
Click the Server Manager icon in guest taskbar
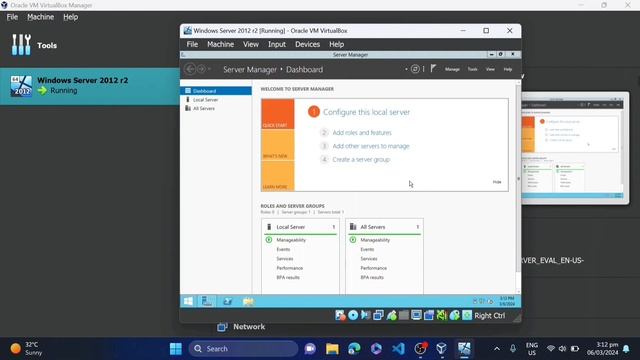pos(207,302)
